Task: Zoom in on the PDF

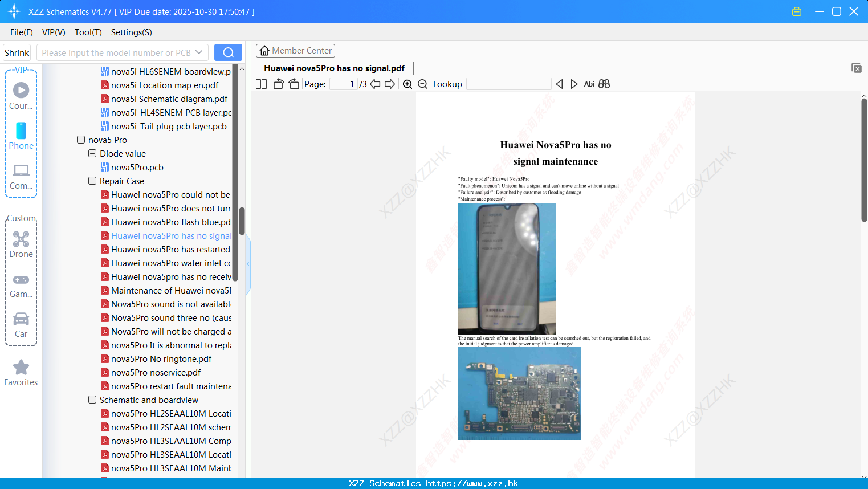Action: pos(407,84)
